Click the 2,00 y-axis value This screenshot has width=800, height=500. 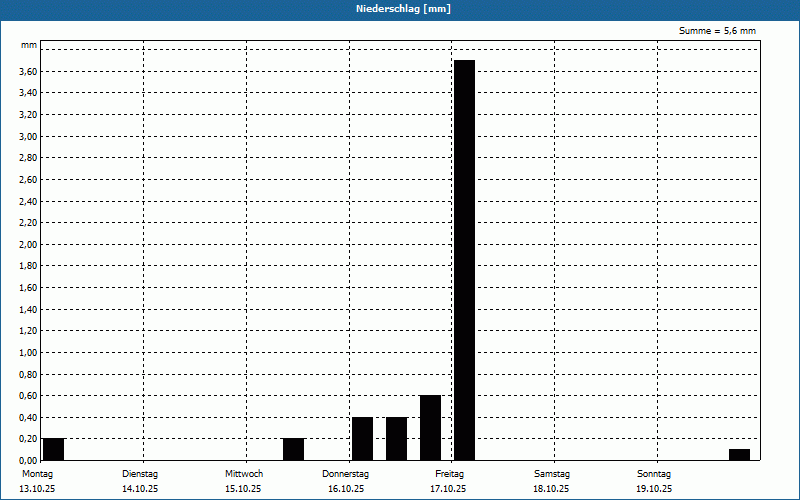coord(28,244)
